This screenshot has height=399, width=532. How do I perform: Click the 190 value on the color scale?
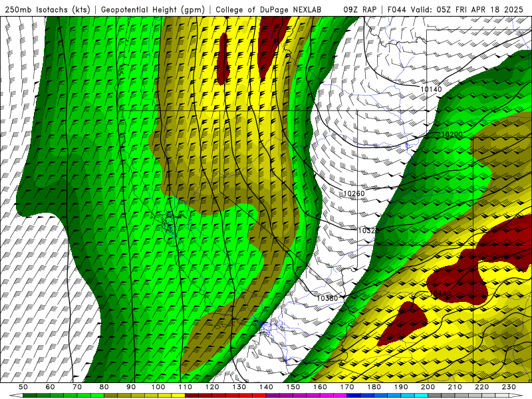coord(401,387)
